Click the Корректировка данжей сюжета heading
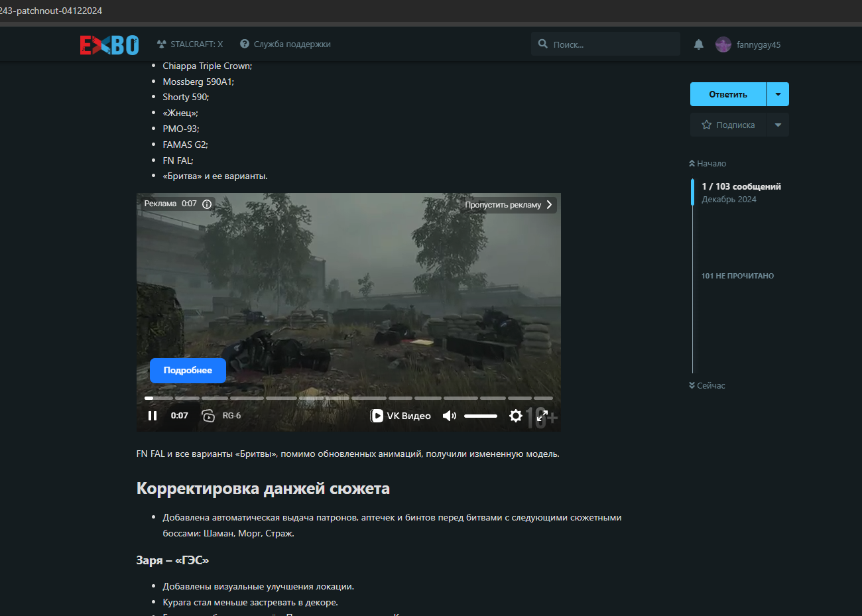Screen dimensions: 862x616 point(263,489)
